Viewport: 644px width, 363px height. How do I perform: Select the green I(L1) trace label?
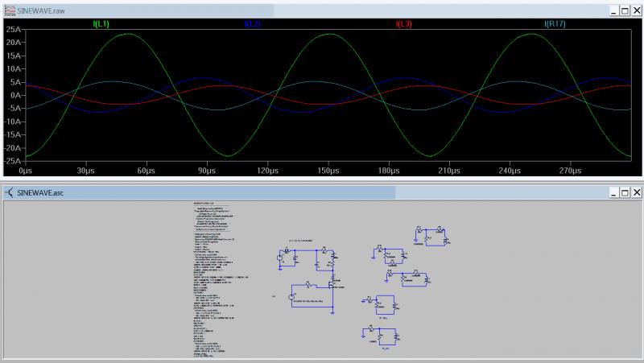(x=101, y=25)
